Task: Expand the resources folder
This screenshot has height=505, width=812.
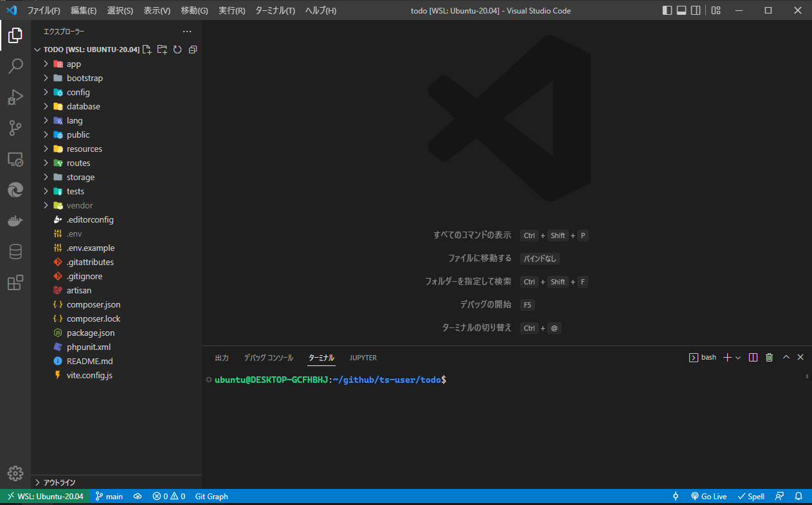Action: [x=116, y=149]
